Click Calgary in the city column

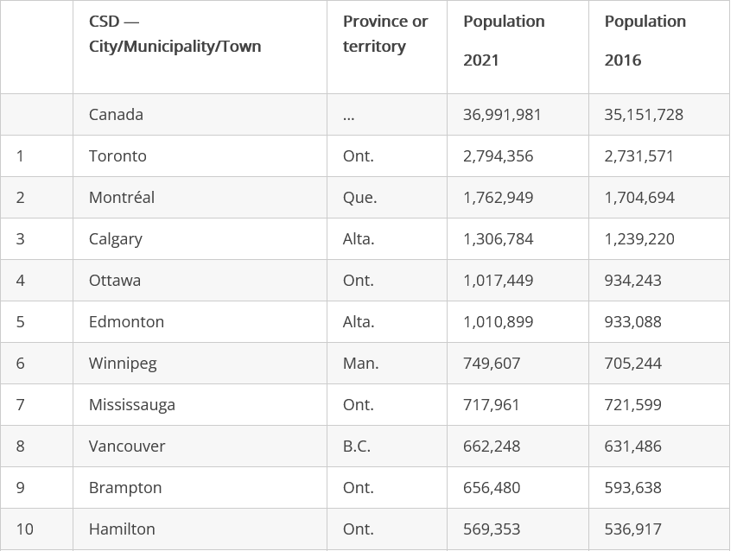(x=116, y=239)
